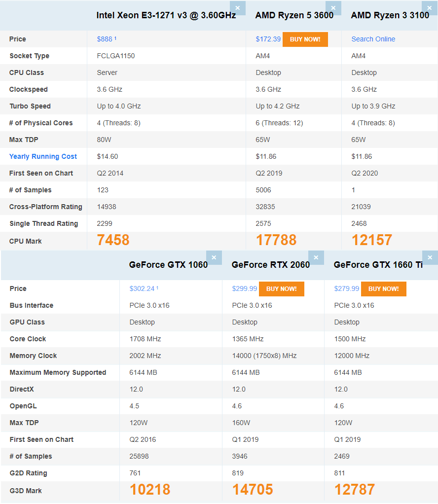Viewport: 438px width, 504px height.
Task: Click Buy Now for GeForce GTX 1660 Ti
Action: pyautogui.click(x=384, y=288)
